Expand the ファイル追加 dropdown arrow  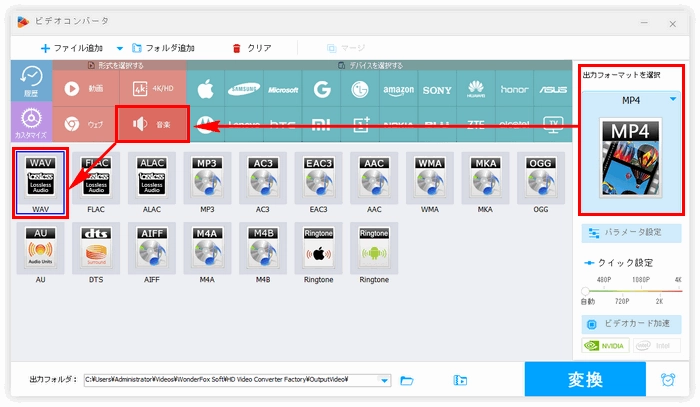tap(120, 48)
